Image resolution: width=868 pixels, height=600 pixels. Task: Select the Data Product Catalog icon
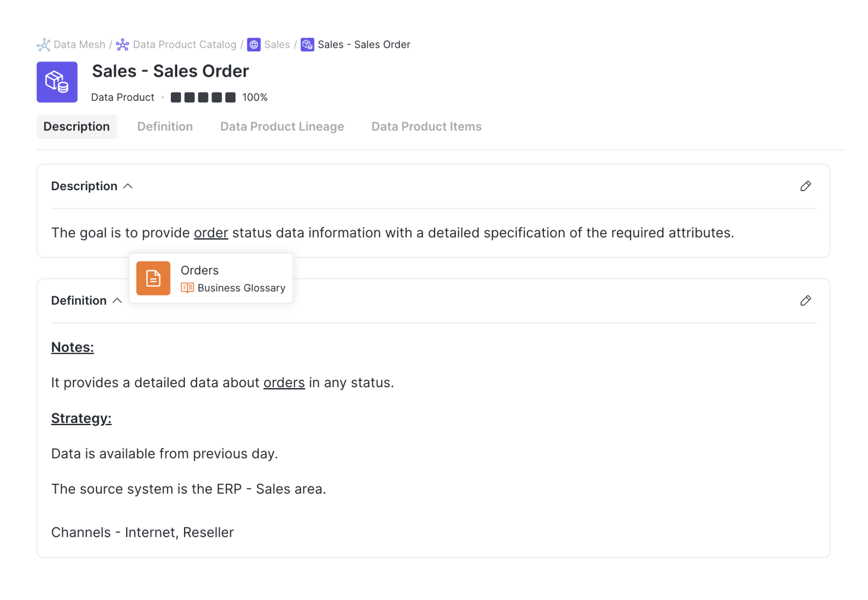(x=122, y=44)
